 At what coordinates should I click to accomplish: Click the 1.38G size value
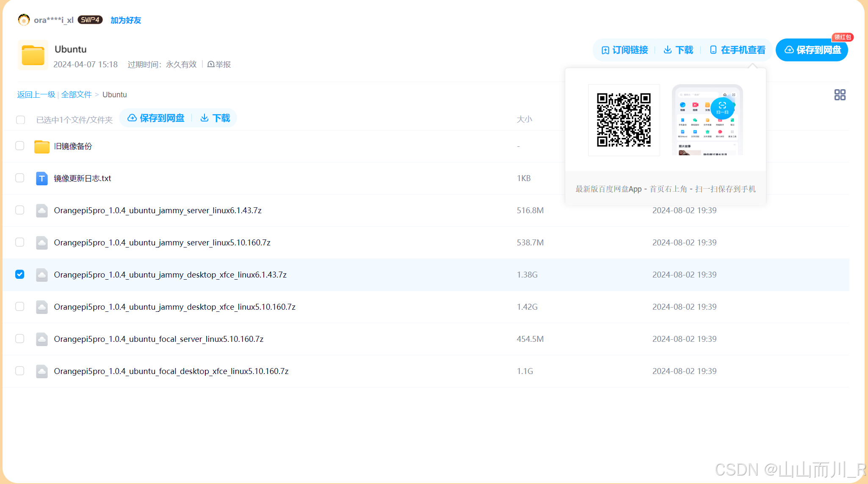tap(527, 275)
